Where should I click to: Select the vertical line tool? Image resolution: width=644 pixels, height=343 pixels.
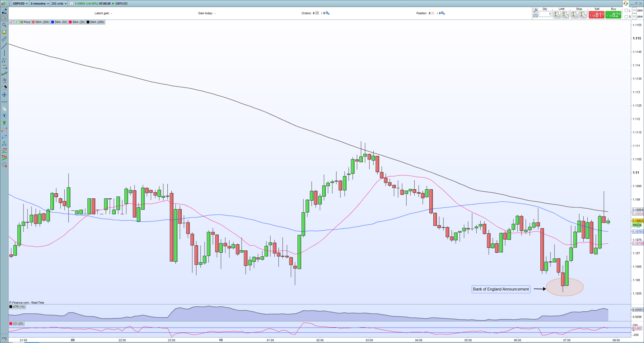tap(4, 53)
